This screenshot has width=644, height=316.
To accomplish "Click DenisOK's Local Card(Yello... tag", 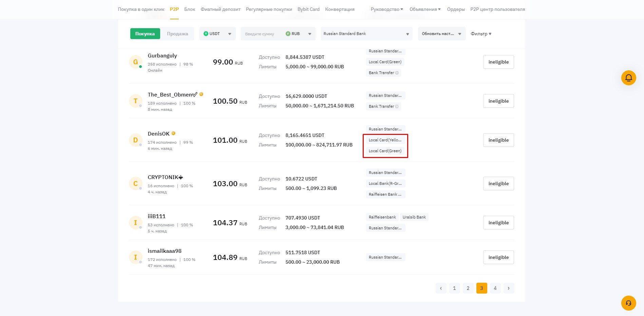I will pyautogui.click(x=385, y=140).
